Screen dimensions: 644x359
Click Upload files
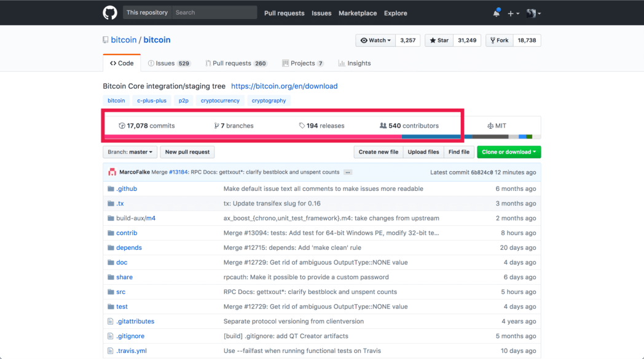(x=423, y=152)
